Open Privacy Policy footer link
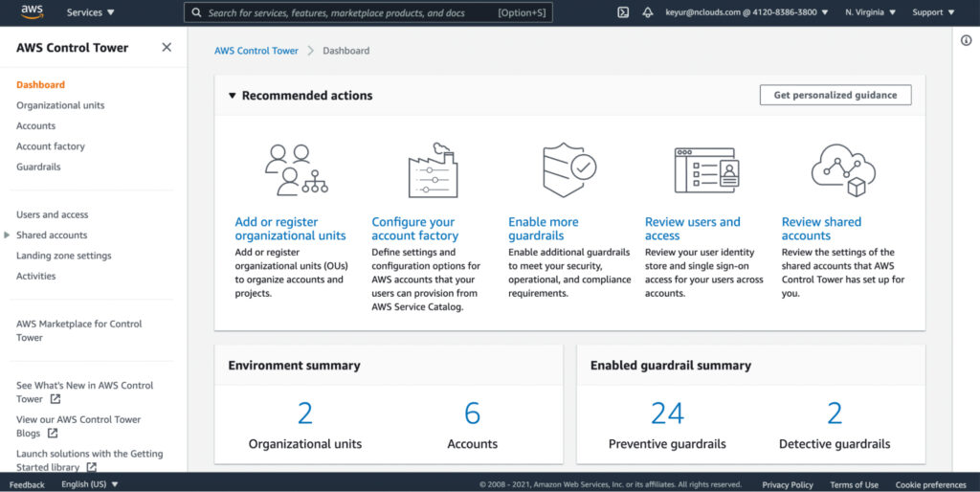Screen dimensions: 980x492 [x=788, y=484]
